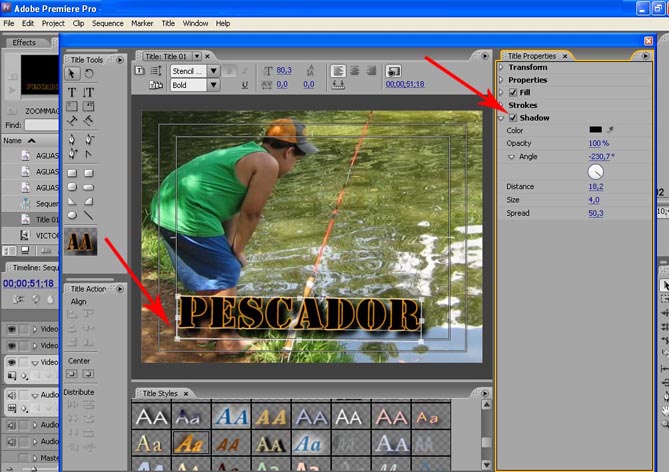This screenshot has height=472, width=669.
Task: Uncheck the Shadow checkbox
Action: 513,118
